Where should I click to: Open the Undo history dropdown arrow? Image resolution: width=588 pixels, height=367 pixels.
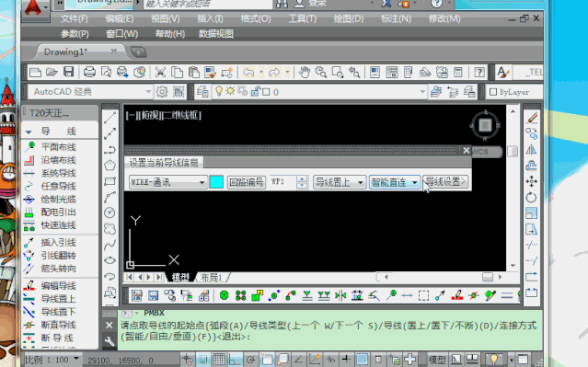[x=261, y=72]
